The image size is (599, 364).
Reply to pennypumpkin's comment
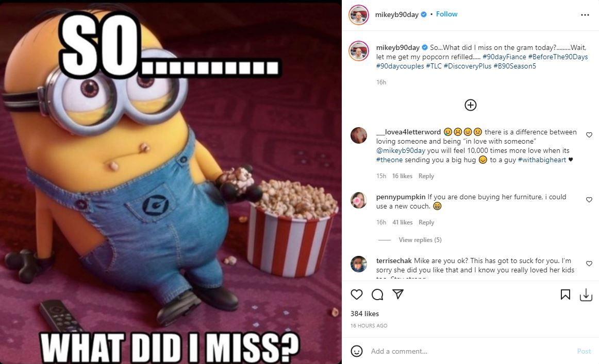coord(426,222)
